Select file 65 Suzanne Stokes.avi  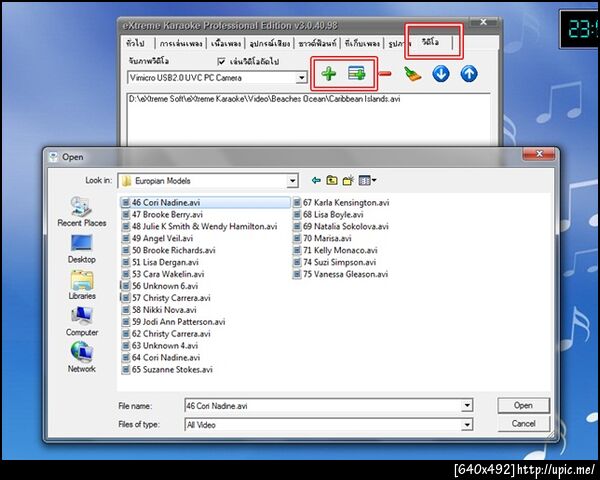tap(167, 369)
